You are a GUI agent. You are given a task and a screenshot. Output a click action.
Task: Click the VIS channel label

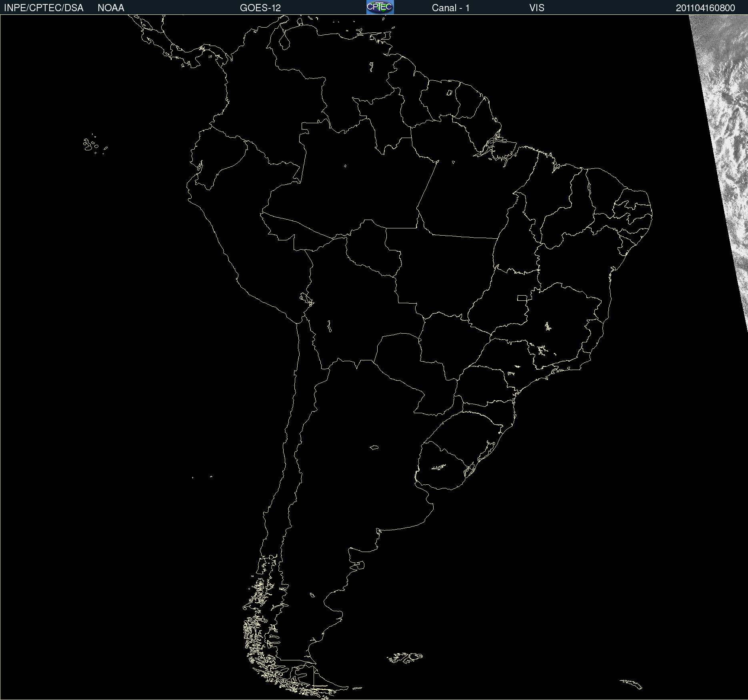(537, 8)
